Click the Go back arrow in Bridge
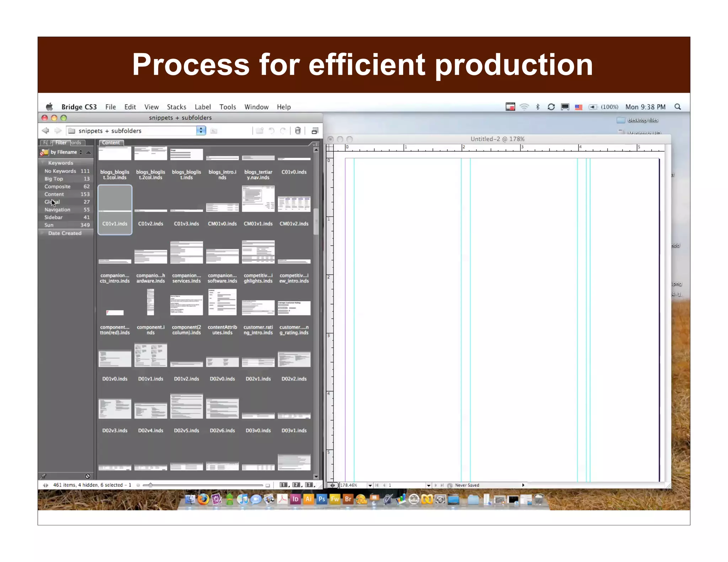 point(45,131)
